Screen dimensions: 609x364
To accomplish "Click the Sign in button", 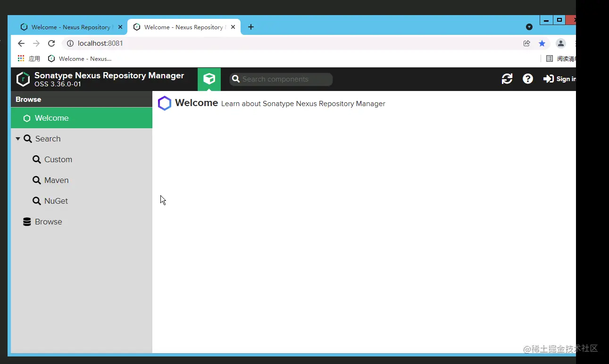I will coord(559,79).
